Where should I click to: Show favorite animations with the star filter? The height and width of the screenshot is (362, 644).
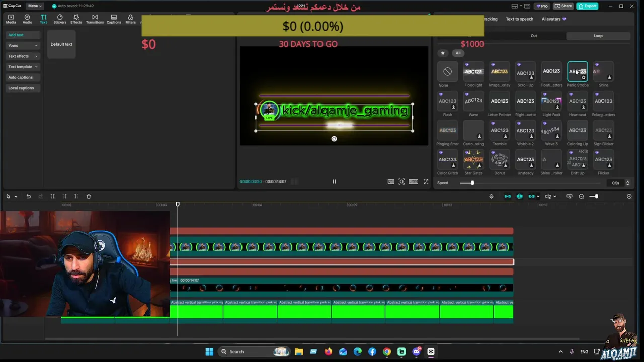[443, 53]
